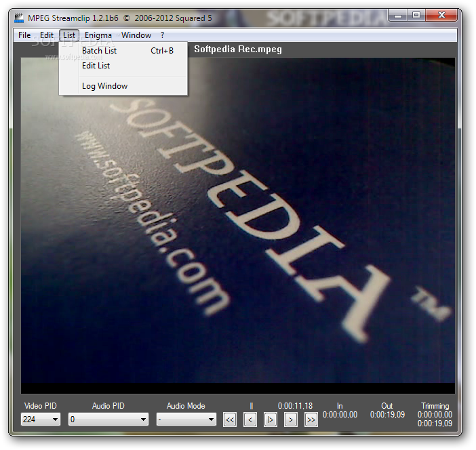Click the Audio PID label
Viewport: 476px width, 450px height.
[x=108, y=406]
